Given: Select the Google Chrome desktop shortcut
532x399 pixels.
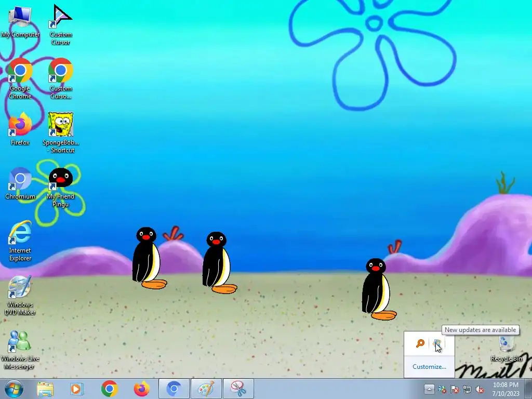Looking at the screenshot, I should coord(20,78).
